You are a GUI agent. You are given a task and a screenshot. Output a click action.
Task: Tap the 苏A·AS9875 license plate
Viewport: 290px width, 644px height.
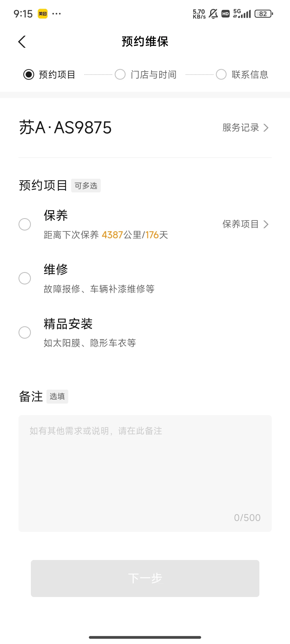tap(65, 127)
